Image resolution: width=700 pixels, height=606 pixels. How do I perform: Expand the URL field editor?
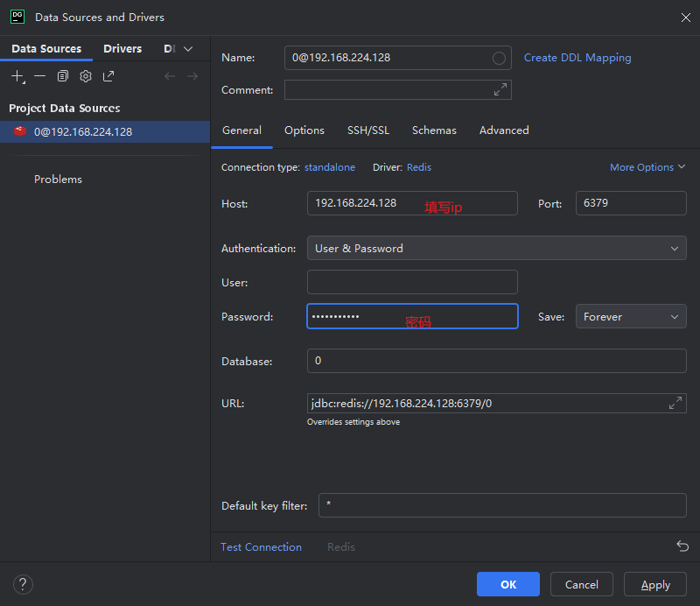675,403
